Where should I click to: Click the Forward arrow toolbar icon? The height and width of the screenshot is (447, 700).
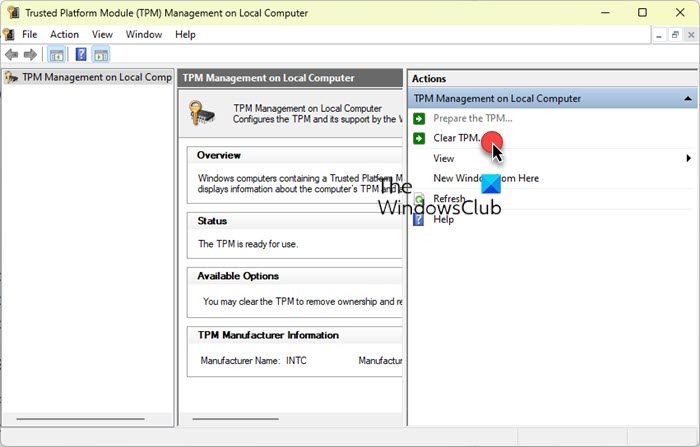(x=30, y=54)
